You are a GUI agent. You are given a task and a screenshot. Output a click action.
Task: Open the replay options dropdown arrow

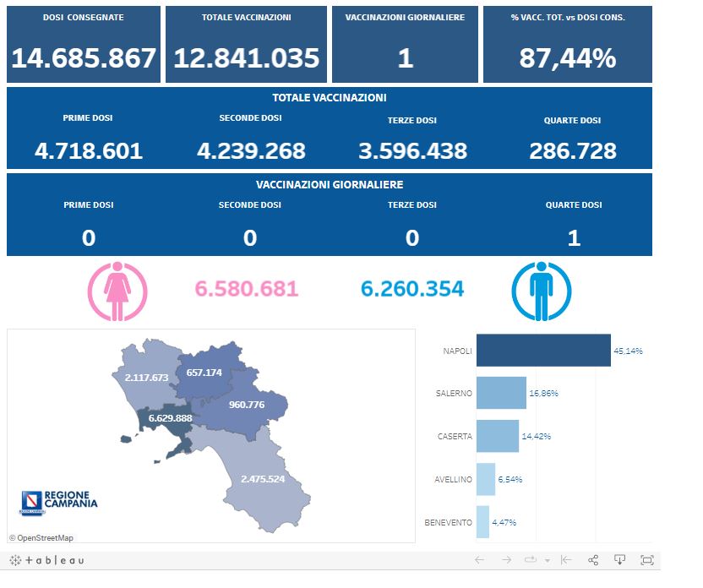pyautogui.click(x=547, y=560)
